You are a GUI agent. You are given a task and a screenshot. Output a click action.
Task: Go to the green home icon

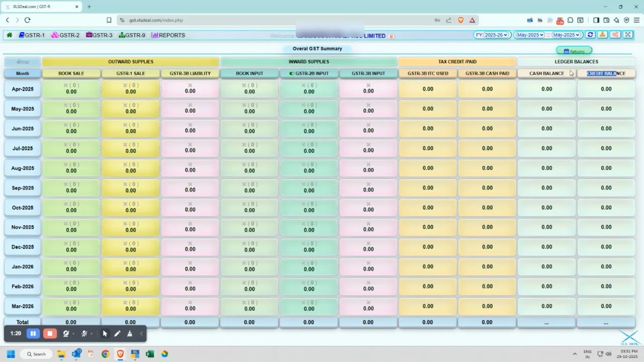tap(9, 35)
